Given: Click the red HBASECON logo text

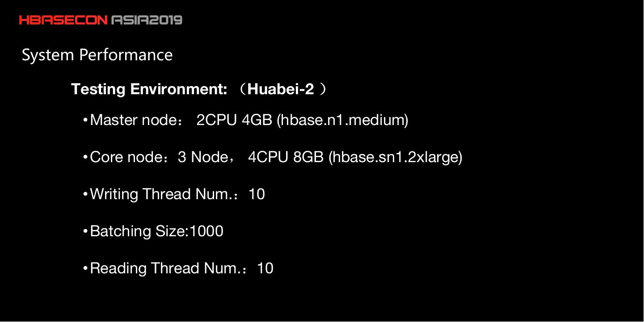Looking at the screenshot, I should pos(63,20).
